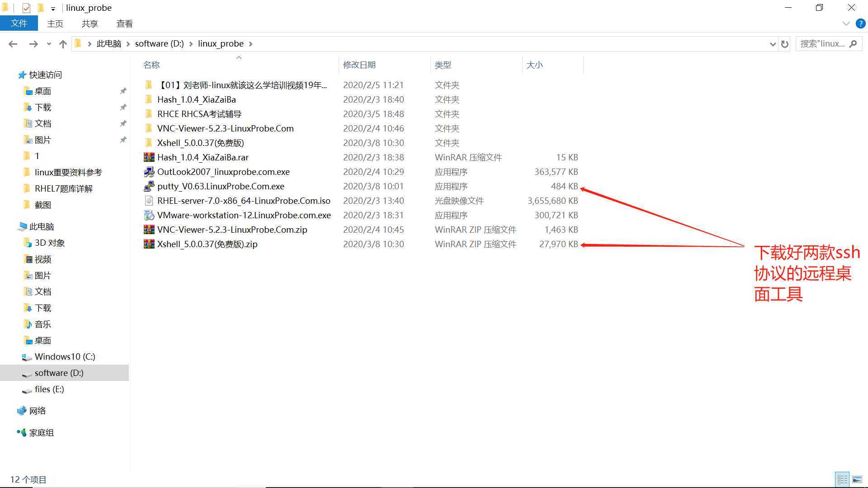Viewport: 868px width, 488px height.
Task: Click the search magnifier icon
Action: click(x=853, y=44)
